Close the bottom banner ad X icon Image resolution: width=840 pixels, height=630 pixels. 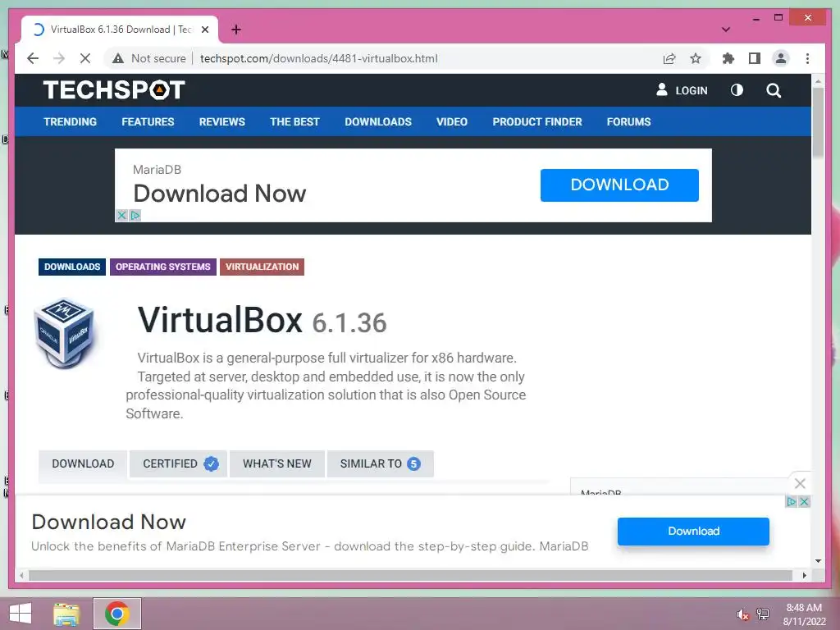[804, 502]
